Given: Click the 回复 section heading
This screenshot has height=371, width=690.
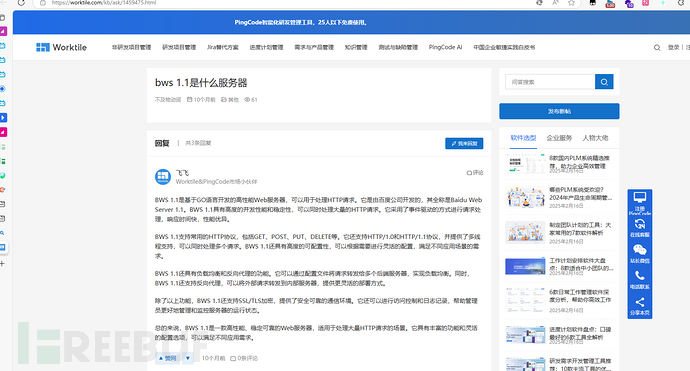Looking at the screenshot, I should 162,143.
